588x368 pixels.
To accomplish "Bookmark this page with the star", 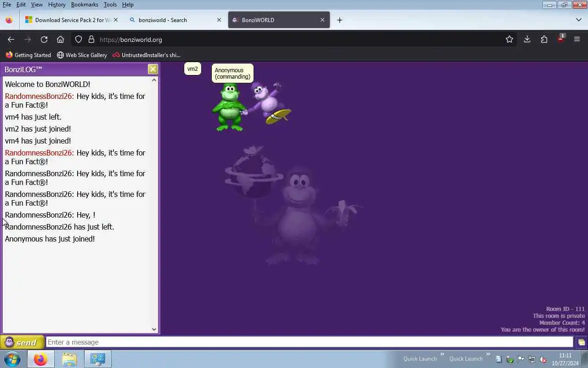I will (509, 40).
